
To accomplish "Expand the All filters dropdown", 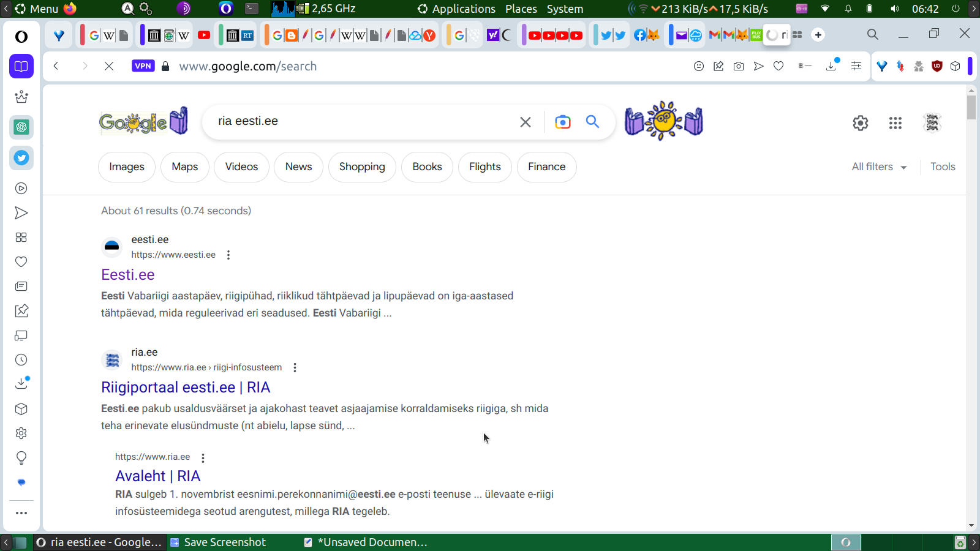I will (879, 167).
